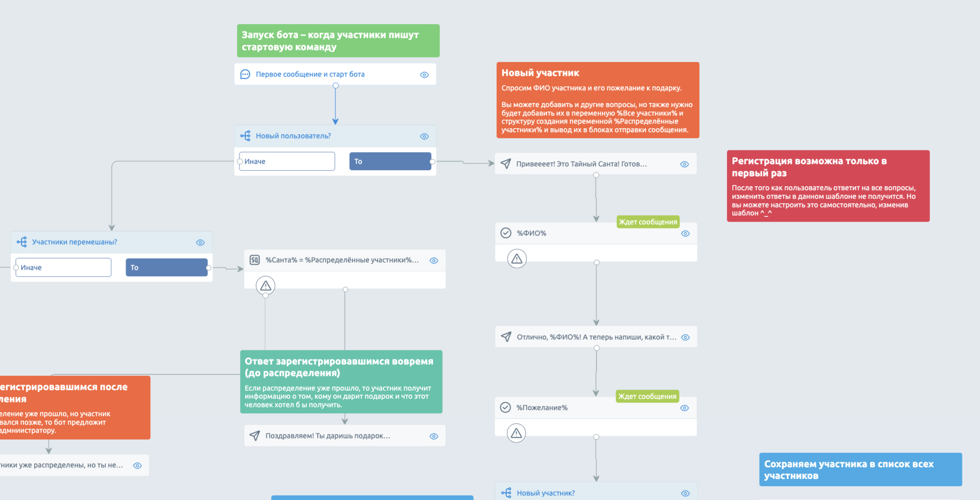Screen dimensions: 980x500
Task: Click paper plane icon on Поздравляем! block
Action: 255,436
